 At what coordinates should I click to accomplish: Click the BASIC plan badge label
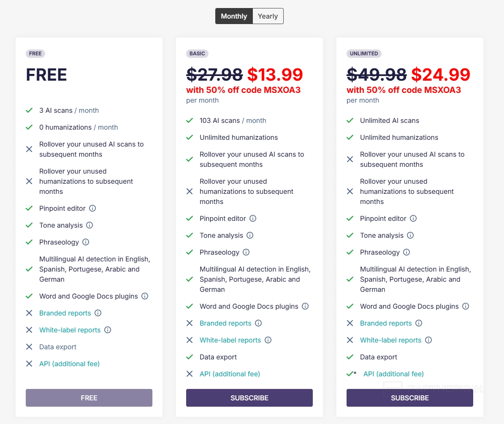tap(197, 54)
